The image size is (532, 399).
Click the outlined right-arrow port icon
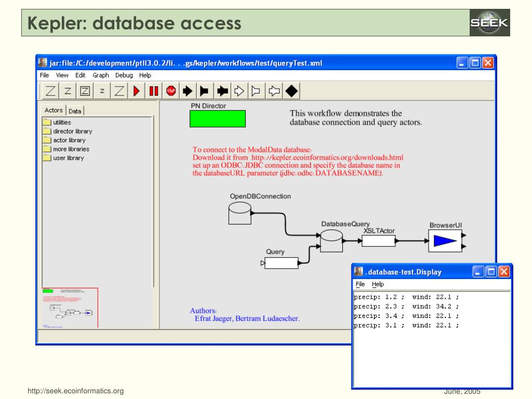click(x=239, y=91)
